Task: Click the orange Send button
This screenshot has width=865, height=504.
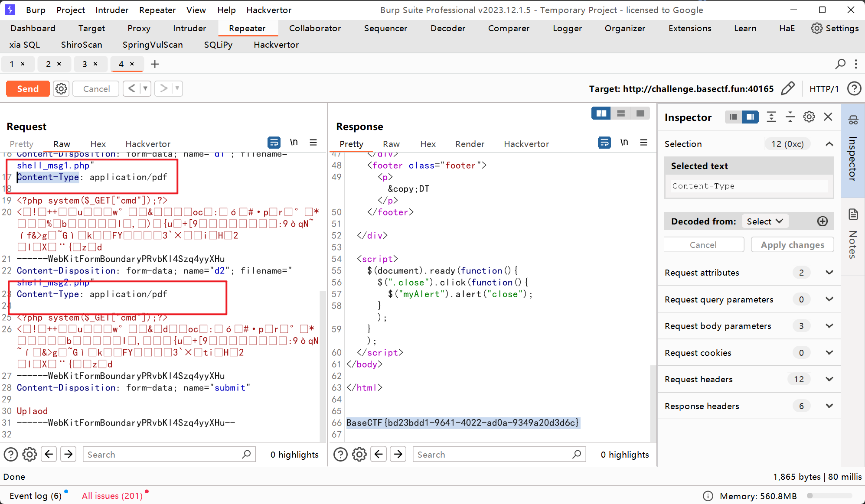Action: point(28,89)
